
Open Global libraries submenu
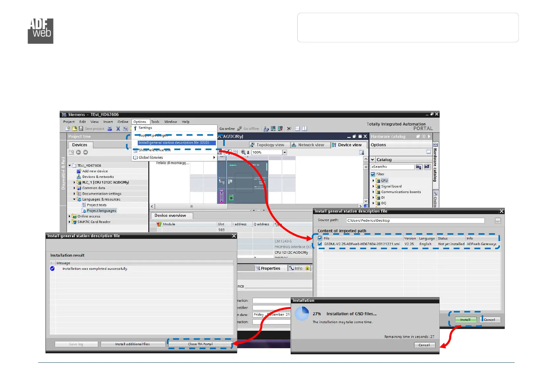pyautogui.click(x=174, y=157)
